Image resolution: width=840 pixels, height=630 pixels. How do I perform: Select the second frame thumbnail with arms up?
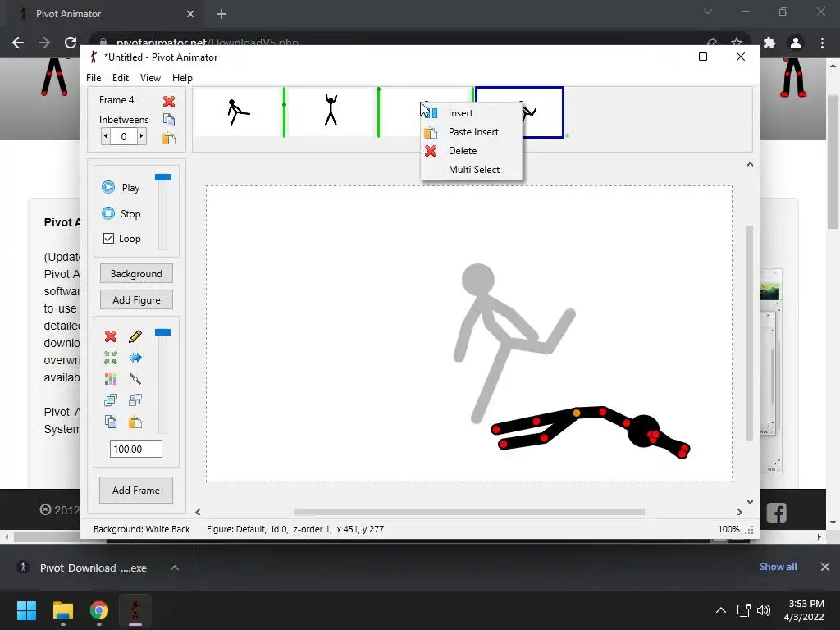tap(331, 112)
